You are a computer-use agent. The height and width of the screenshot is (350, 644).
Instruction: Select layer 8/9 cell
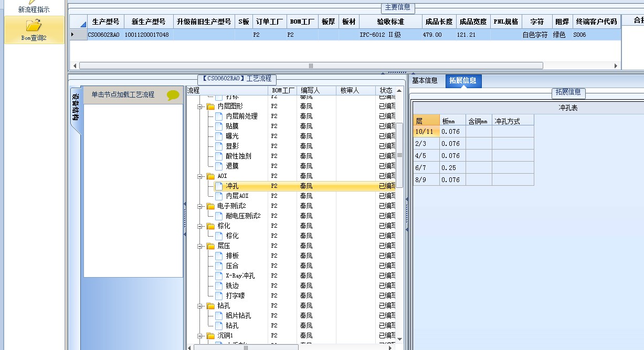(x=426, y=179)
